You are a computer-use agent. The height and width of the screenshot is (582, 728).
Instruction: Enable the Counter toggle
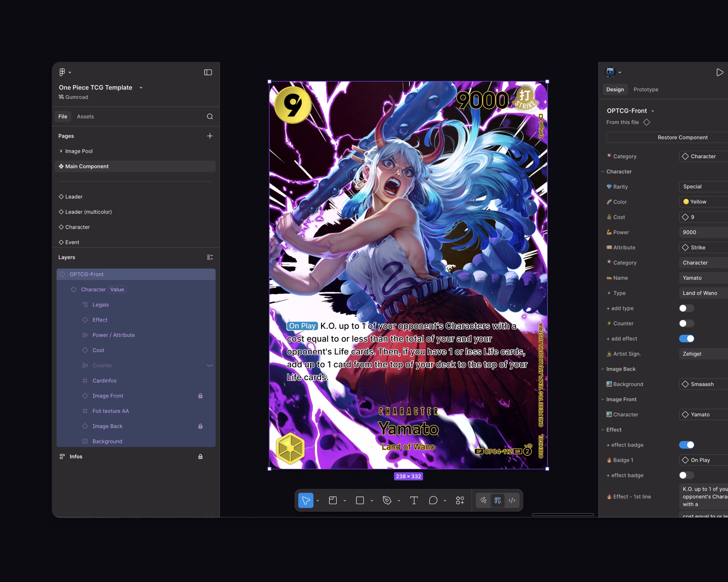coord(686,323)
